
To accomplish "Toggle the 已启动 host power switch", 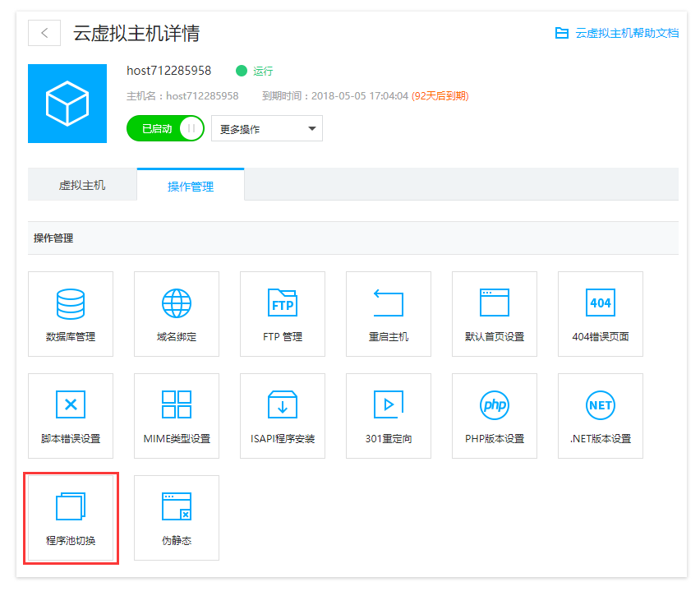I will click(165, 129).
